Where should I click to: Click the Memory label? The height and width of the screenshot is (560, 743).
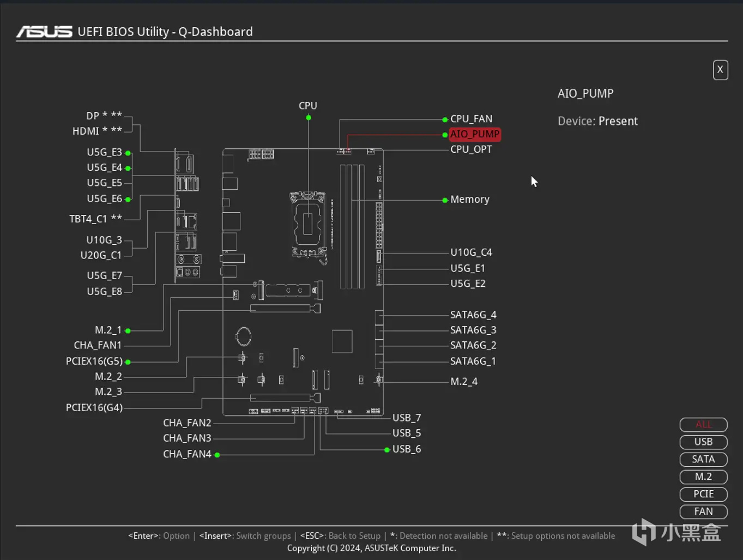pyautogui.click(x=470, y=200)
